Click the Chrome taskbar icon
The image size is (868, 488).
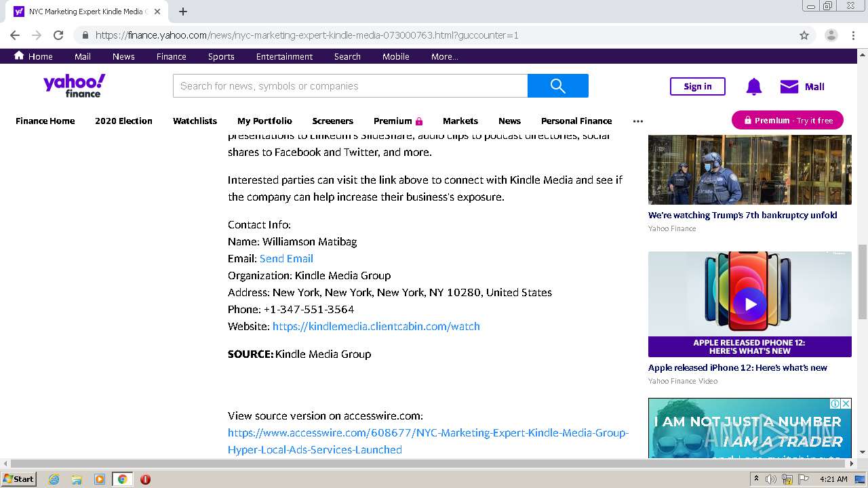[x=123, y=479]
